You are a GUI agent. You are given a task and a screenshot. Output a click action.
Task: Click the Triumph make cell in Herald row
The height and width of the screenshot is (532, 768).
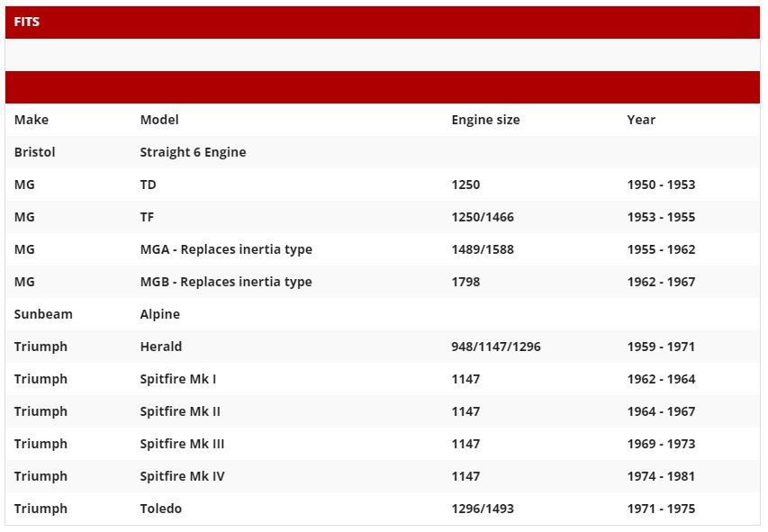[41, 347]
